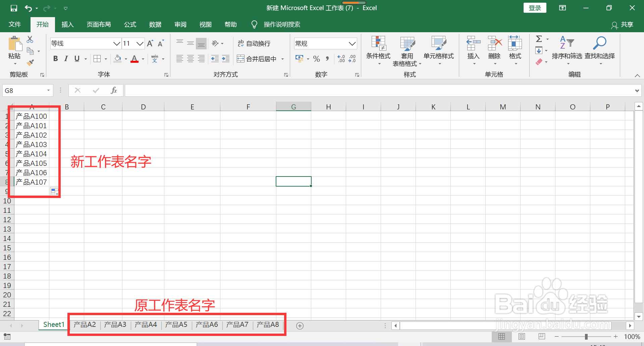Click the phonetic guide wén icon
Screen dimensions: 644x346
155,59
